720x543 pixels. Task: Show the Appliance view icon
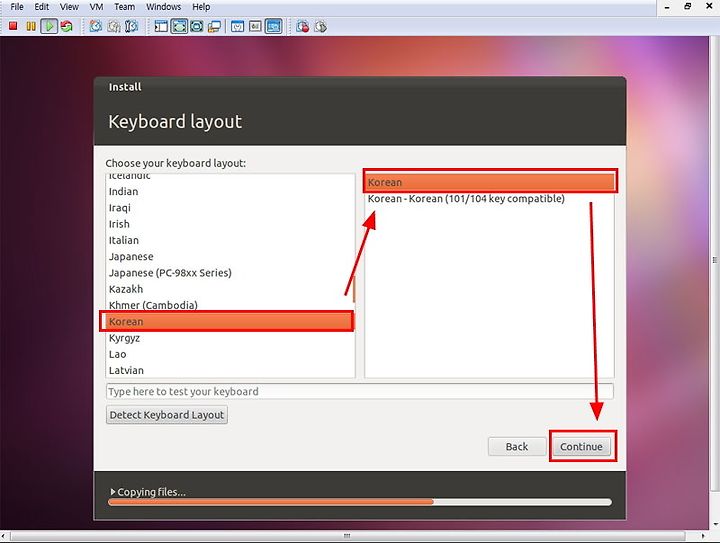[255, 26]
